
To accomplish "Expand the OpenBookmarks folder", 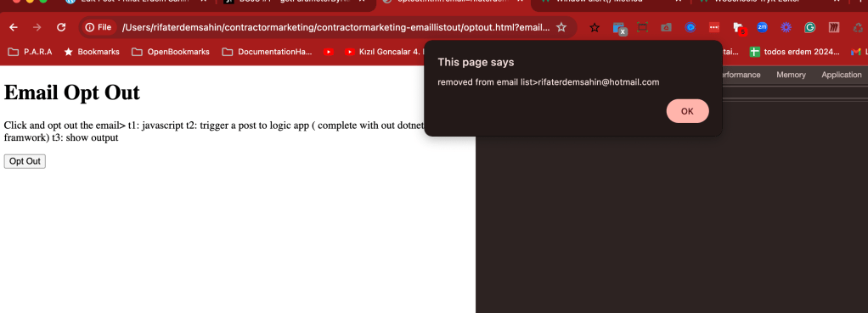I will click(171, 52).
